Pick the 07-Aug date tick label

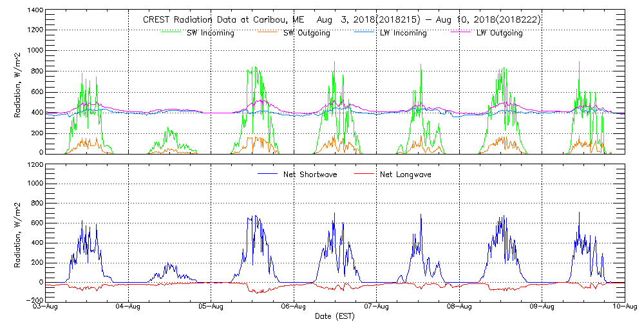[x=377, y=307]
